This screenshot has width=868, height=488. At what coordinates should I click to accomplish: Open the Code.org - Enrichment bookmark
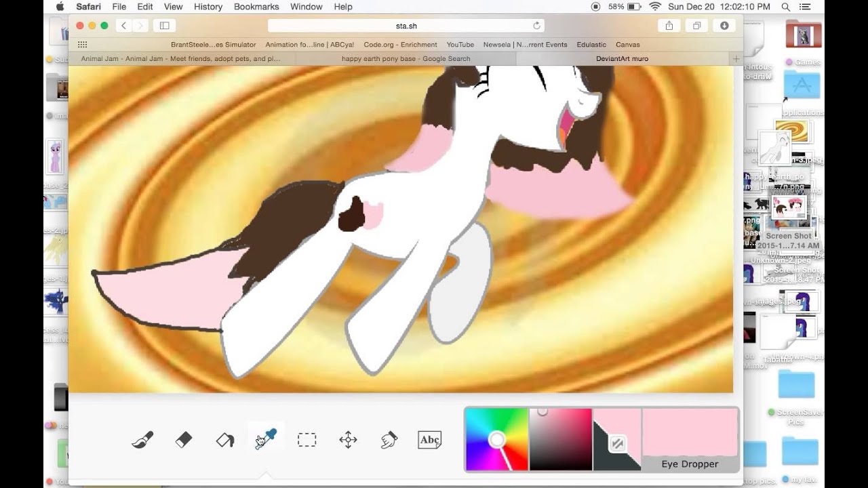(x=400, y=45)
